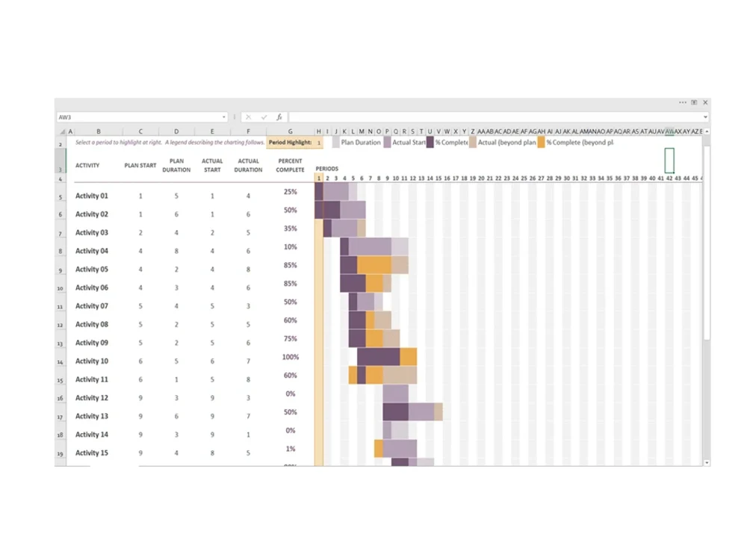
Task: Click the Cancel X beside the formula bar
Action: (x=248, y=116)
